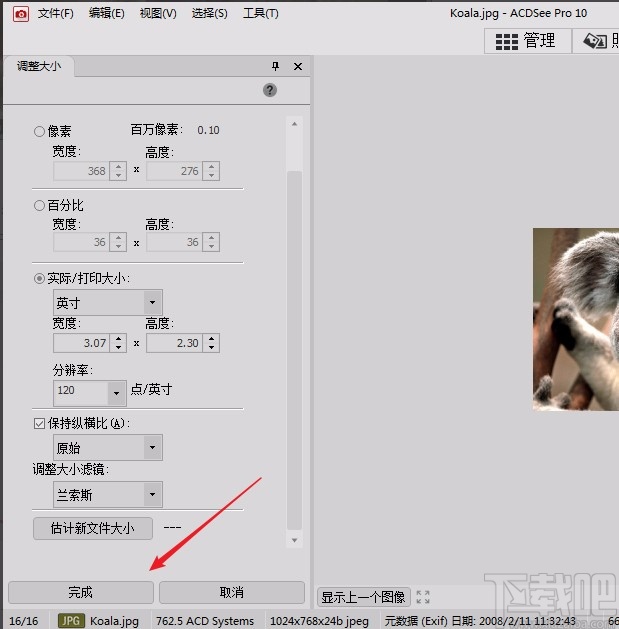Click the ACDSee red camera logo icon
The height and width of the screenshot is (629, 619).
pyautogui.click(x=20, y=14)
